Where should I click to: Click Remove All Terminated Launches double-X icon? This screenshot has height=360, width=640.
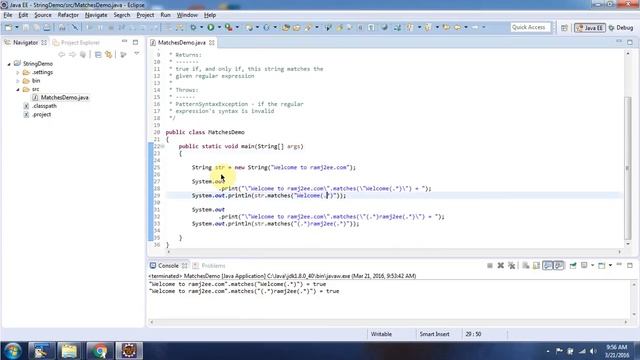tap(511, 266)
